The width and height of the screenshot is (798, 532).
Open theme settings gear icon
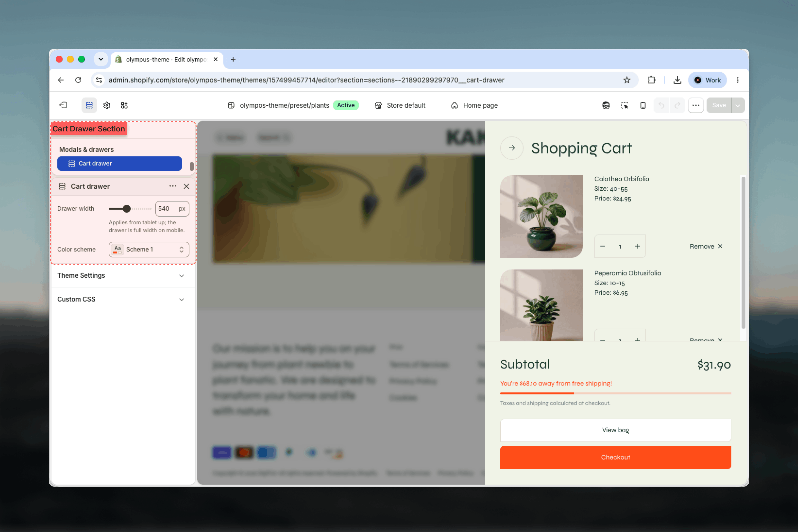(x=107, y=105)
